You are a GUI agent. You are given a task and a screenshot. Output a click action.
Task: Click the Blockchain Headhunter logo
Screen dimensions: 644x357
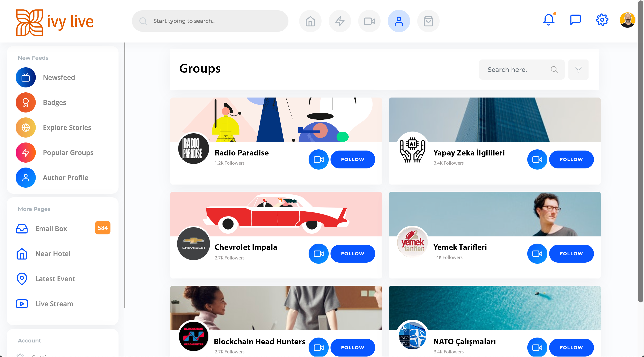click(193, 336)
